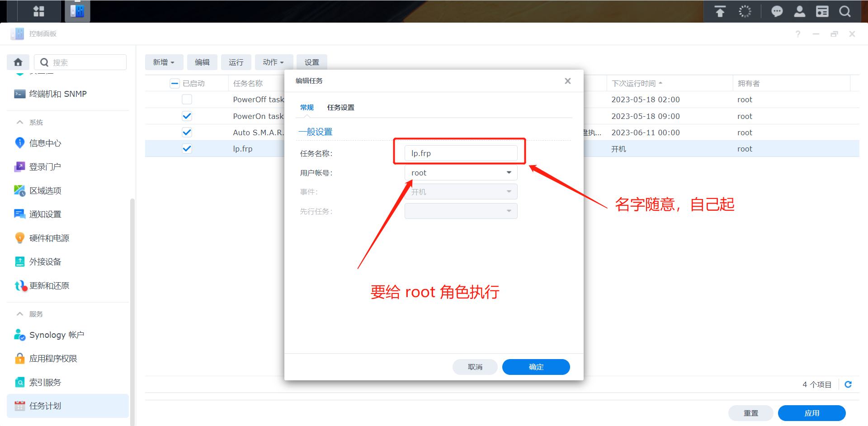
Task: Open the 新增 dropdown menu
Action: (164, 62)
